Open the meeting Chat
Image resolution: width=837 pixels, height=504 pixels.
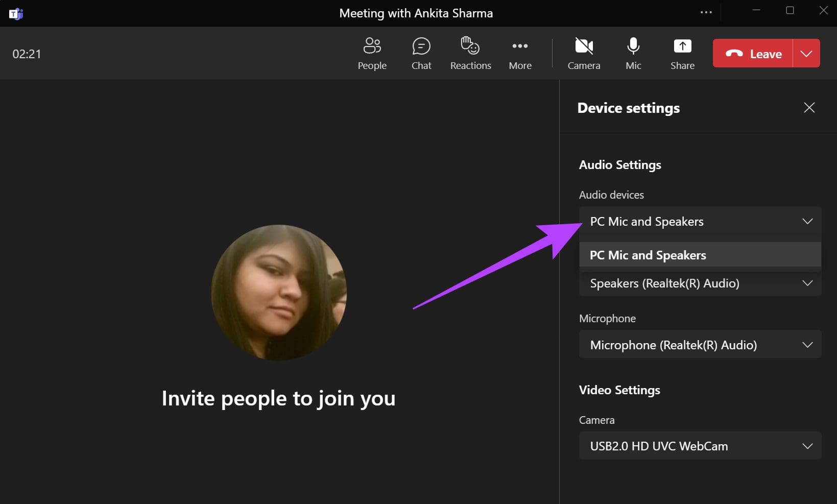[421, 54]
